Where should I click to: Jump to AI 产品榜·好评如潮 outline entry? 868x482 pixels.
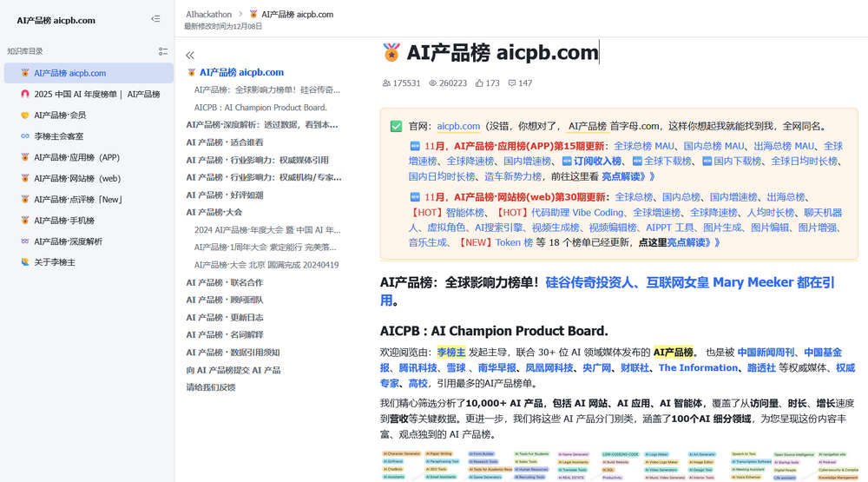(225, 195)
